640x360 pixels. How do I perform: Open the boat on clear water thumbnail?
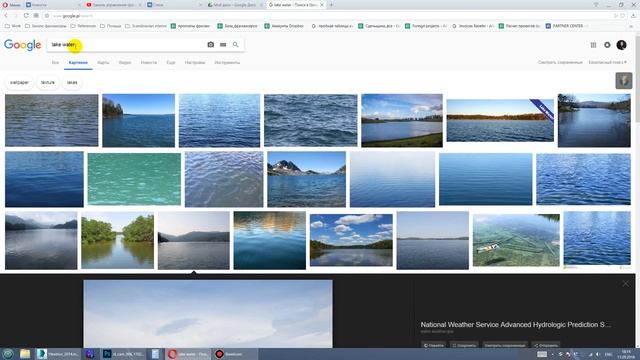[516, 240]
